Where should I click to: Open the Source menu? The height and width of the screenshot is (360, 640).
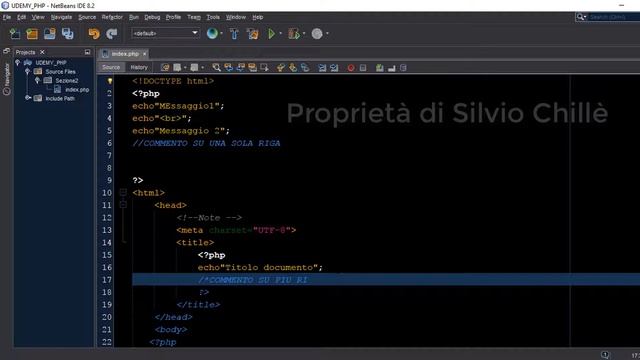tap(87, 17)
